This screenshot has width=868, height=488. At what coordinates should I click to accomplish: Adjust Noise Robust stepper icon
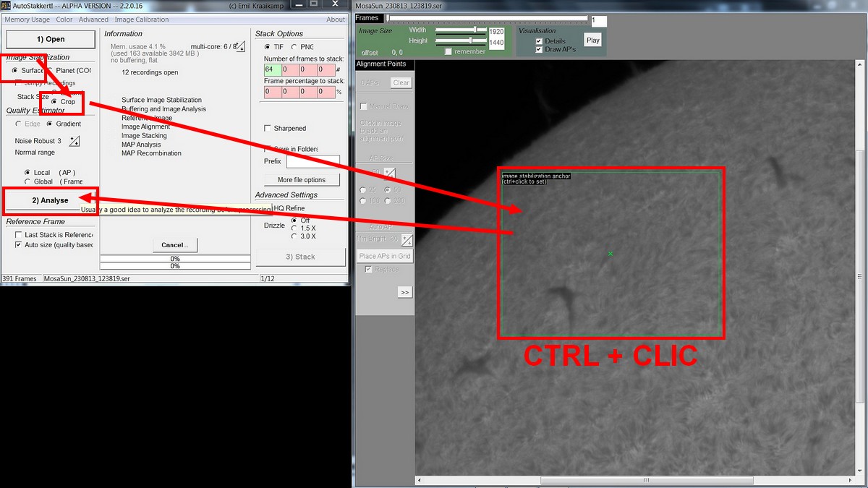click(x=75, y=141)
